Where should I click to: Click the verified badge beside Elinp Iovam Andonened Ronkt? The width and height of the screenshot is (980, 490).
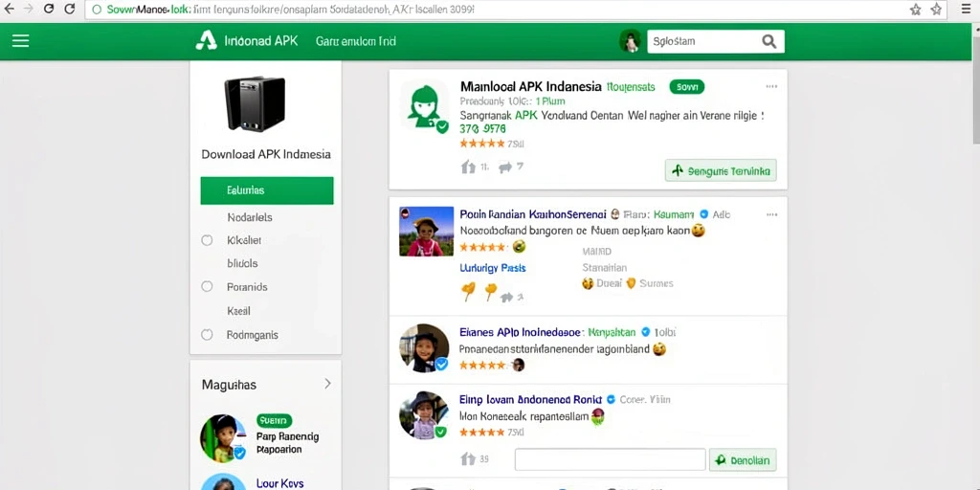(x=612, y=399)
